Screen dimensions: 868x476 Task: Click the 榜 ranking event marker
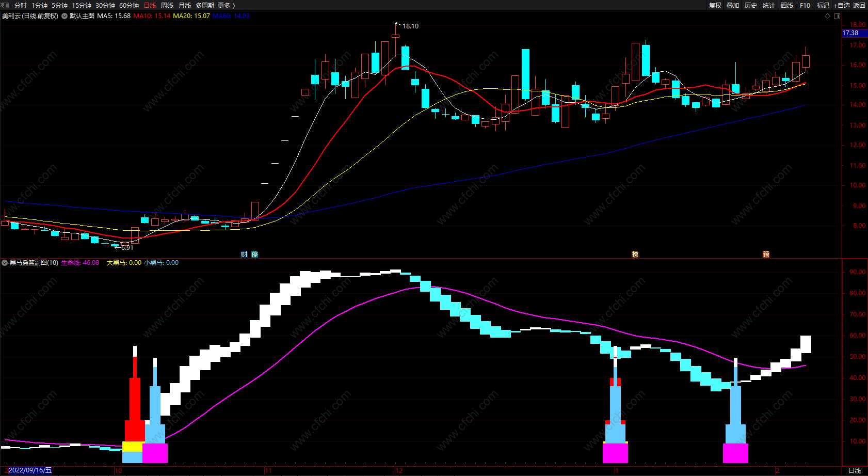[635, 254]
